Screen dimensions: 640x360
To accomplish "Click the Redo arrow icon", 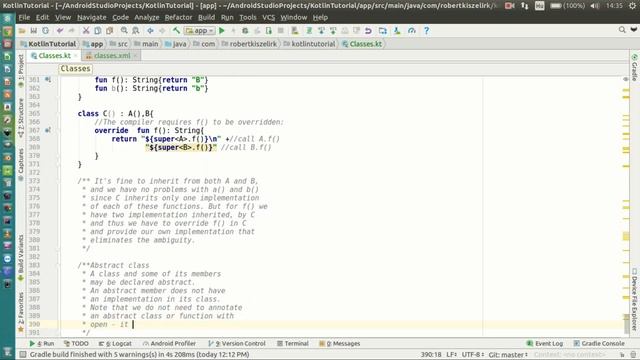I will pos(71,31).
